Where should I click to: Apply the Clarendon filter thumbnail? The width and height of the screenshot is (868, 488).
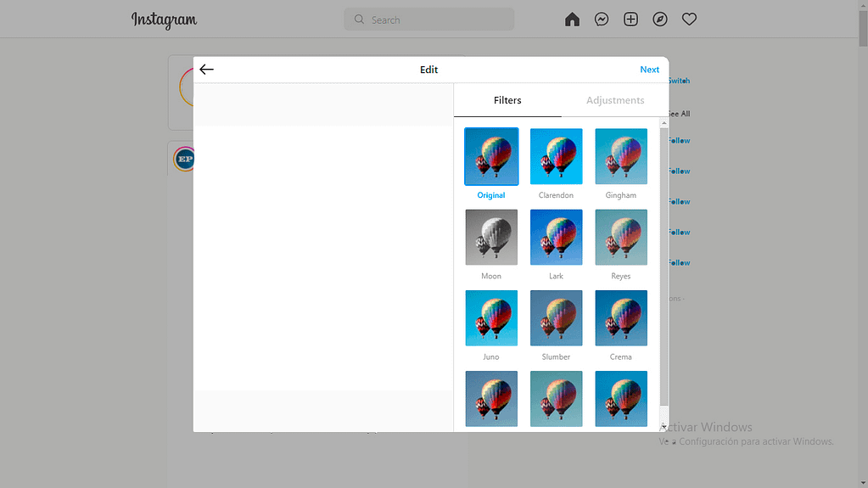pyautogui.click(x=557, y=156)
